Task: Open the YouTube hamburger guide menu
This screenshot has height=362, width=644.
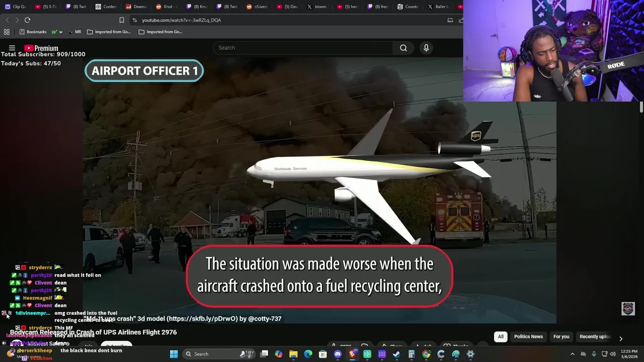Action: (x=12, y=48)
